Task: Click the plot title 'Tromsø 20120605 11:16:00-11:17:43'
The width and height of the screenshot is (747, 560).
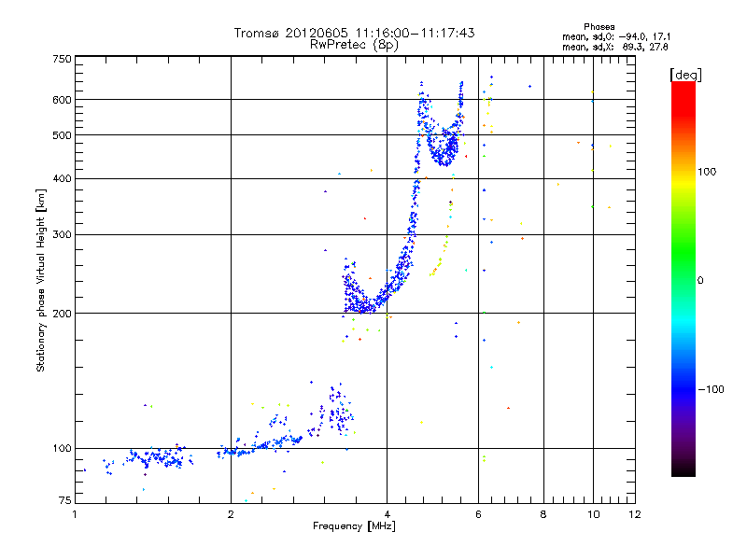Action: (354, 33)
